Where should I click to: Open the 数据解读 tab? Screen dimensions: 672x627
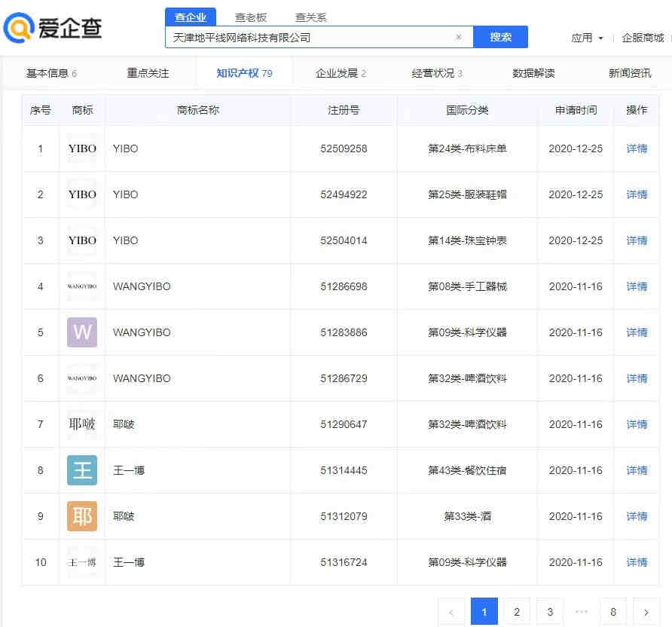point(533,73)
